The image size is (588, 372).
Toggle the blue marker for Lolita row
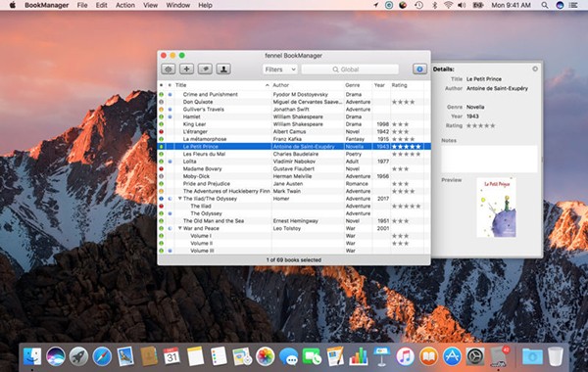click(x=170, y=162)
